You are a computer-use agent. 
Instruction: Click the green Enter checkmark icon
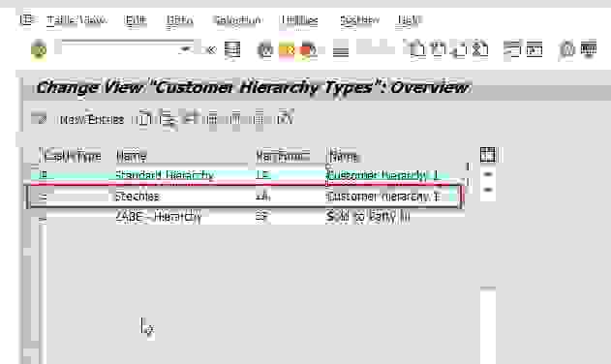pyautogui.click(x=39, y=50)
